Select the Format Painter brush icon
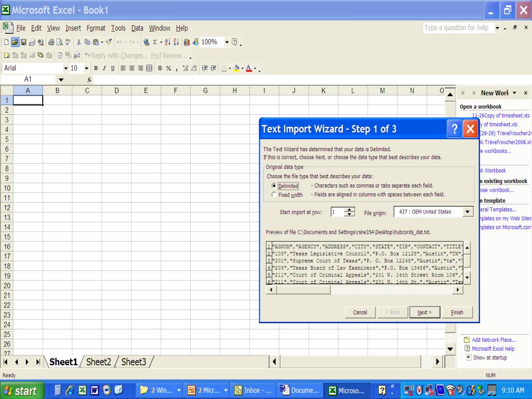Screen dimensions: 532x399 [109, 42]
